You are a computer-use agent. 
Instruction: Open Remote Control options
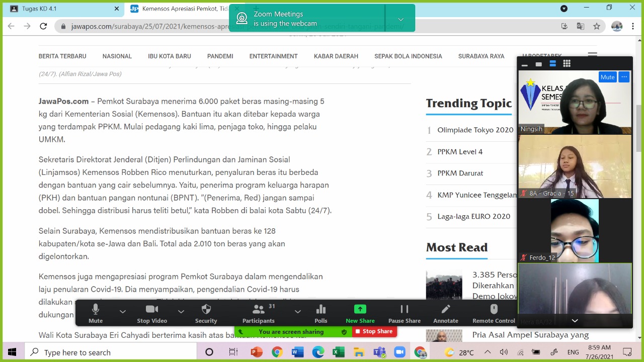pos(493,314)
